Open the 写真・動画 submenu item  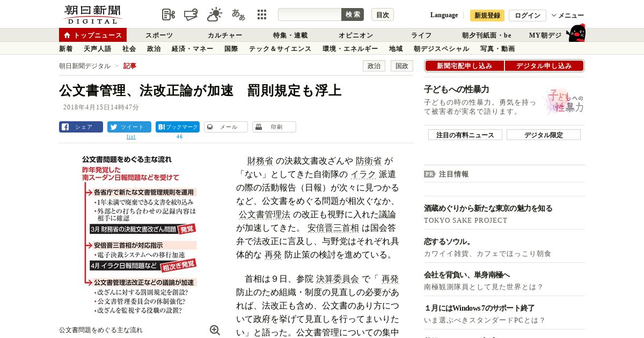497,48
